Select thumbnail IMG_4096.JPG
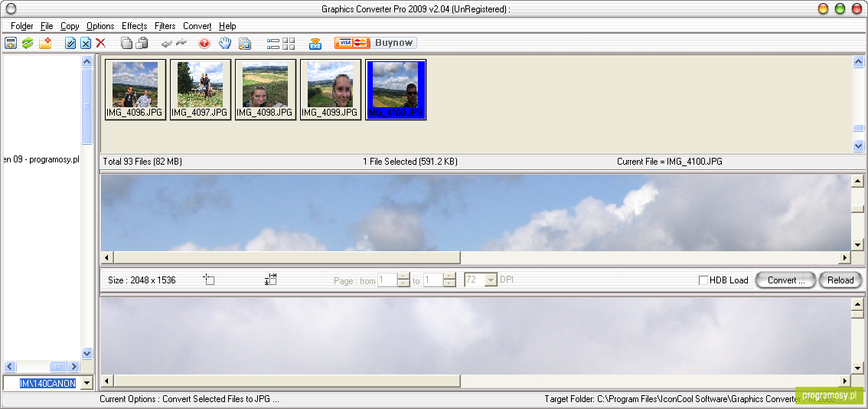This screenshot has height=409, width=868. pos(135,89)
